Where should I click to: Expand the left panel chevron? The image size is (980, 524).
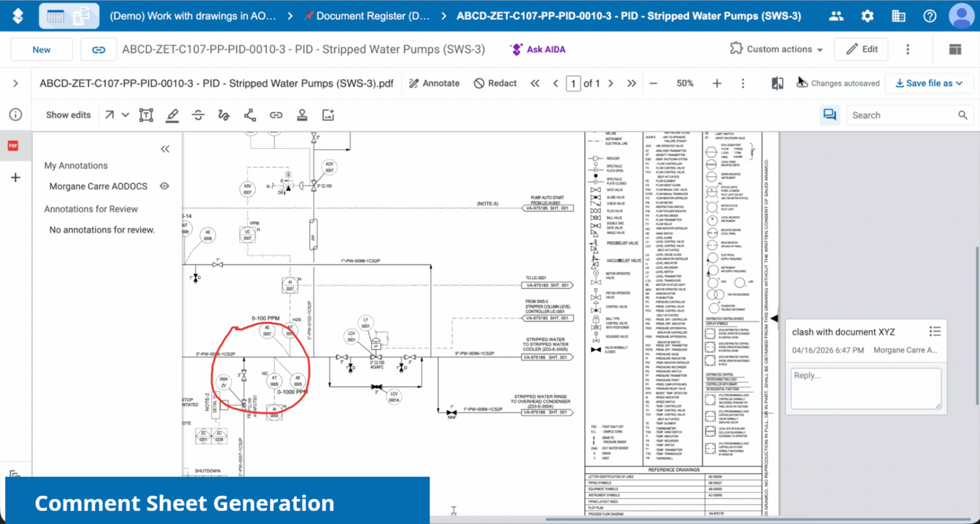tap(16, 83)
